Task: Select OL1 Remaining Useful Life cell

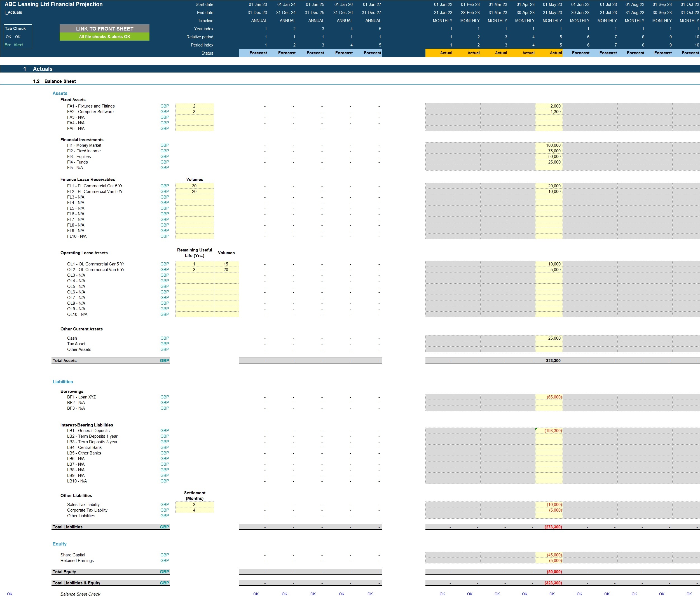Action: pos(194,264)
